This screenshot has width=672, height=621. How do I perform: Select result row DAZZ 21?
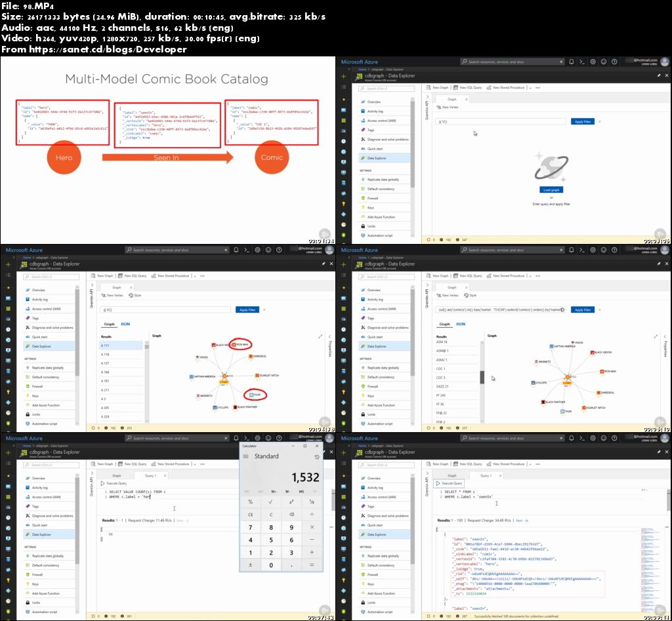(457, 386)
